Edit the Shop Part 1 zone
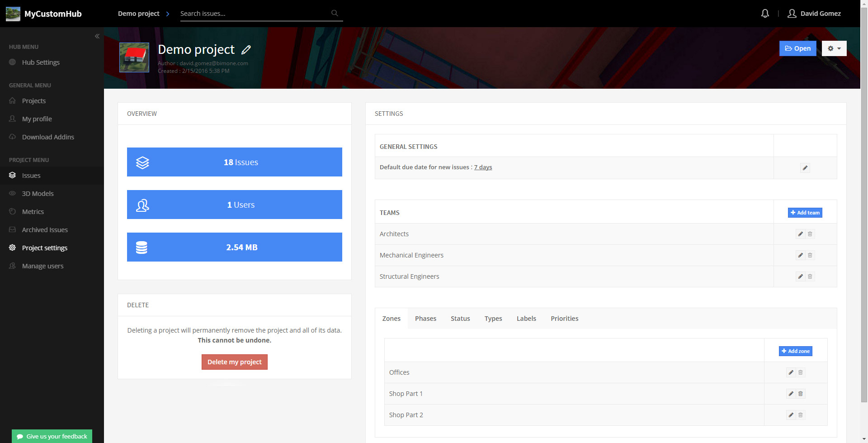Viewport: 868px width, 443px height. tap(791, 394)
